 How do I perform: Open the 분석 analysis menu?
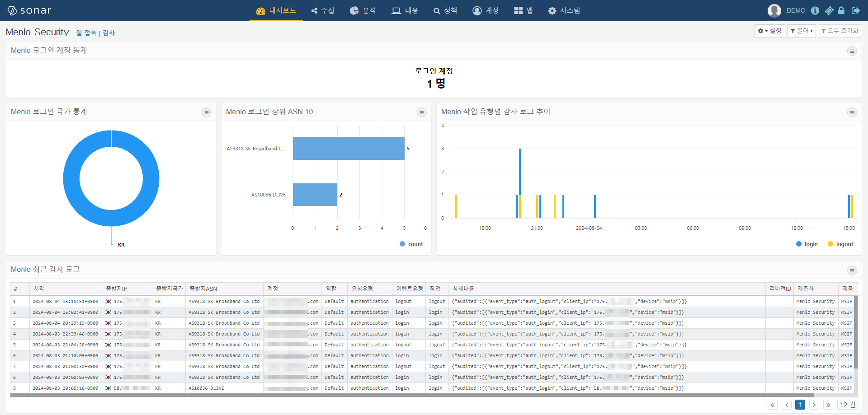363,10
